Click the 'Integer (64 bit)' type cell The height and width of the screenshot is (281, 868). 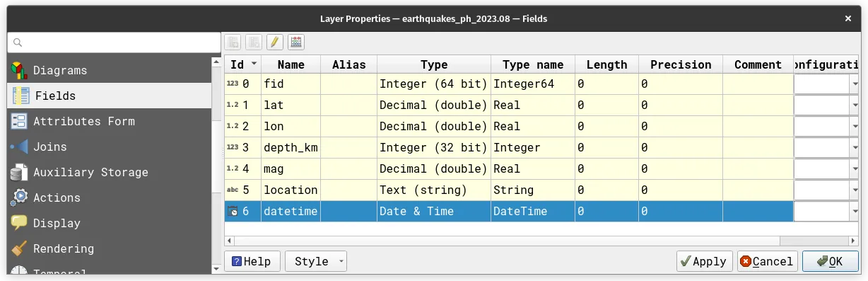pos(433,84)
